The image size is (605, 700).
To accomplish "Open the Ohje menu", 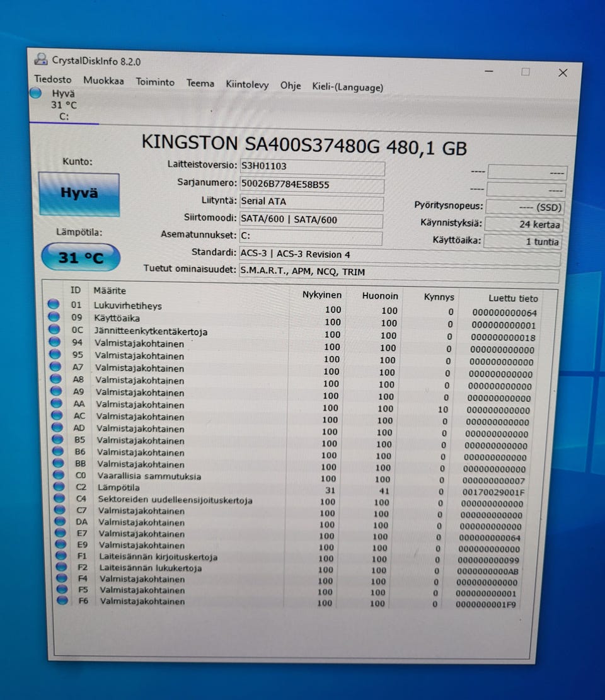I will (x=291, y=86).
